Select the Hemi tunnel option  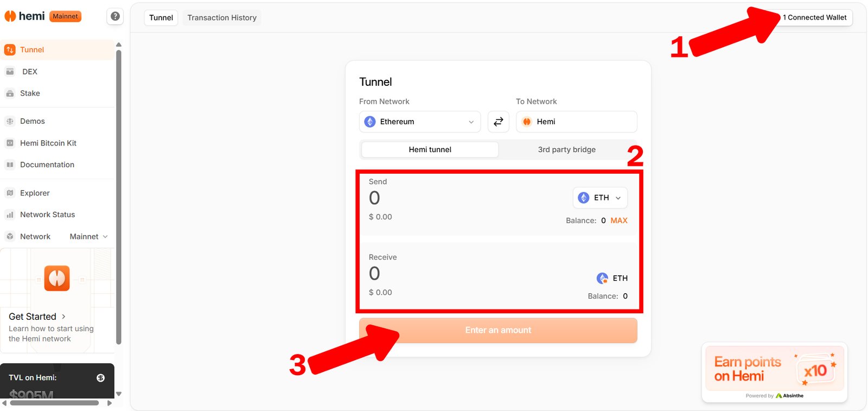pyautogui.click(x=430, y=149)
